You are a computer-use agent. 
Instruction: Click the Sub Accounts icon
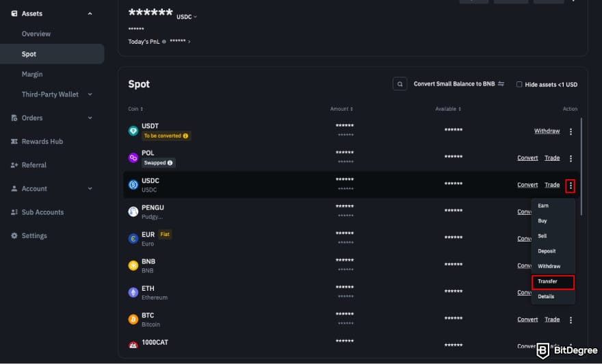[14, 212]
